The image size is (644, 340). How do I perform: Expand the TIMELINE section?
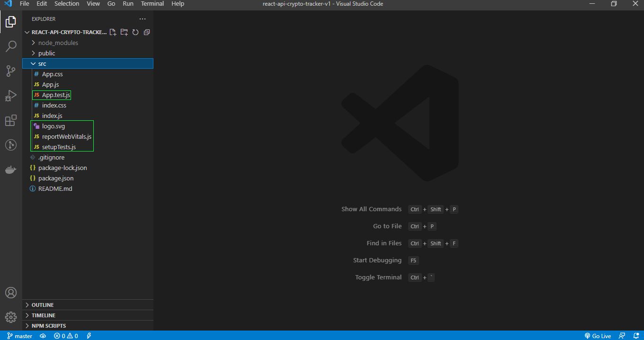pyautogui.click(x=88, y=315)
